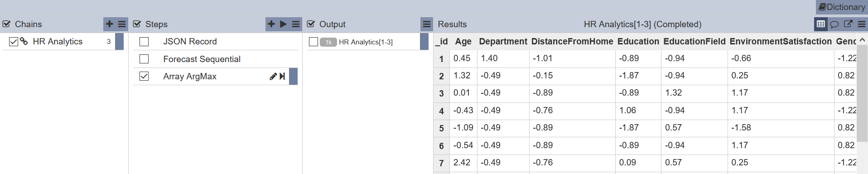Image resolution: width=868 pixels, height=174 pixels.
Task: Check the Forecast Sequential step checkbox
Action: 144,59
